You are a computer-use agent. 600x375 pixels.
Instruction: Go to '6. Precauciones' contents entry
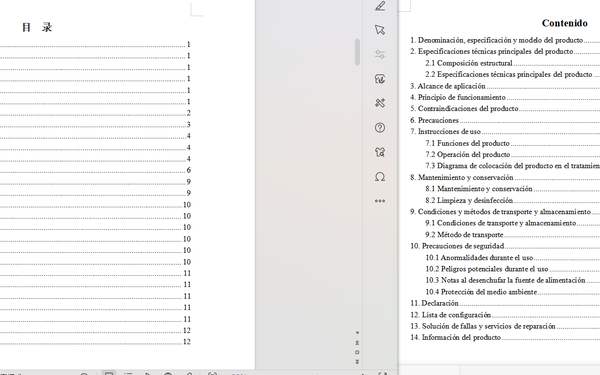434,120
